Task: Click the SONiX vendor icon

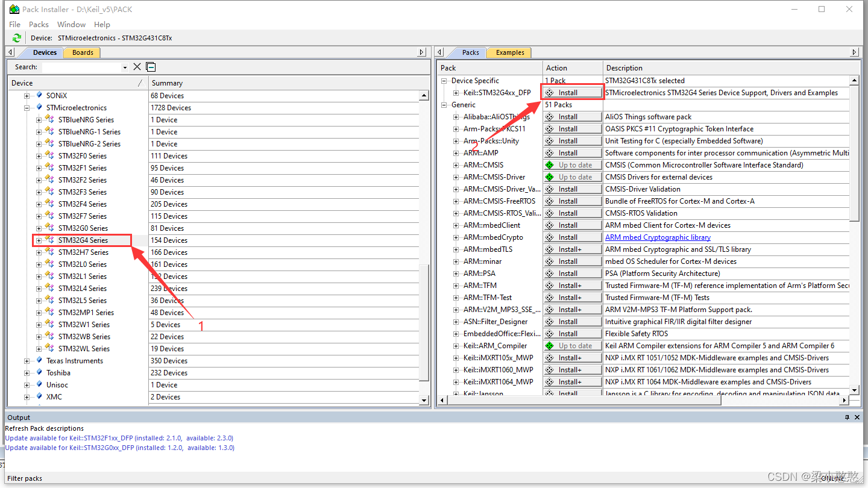Action: (x=39, y=95)
